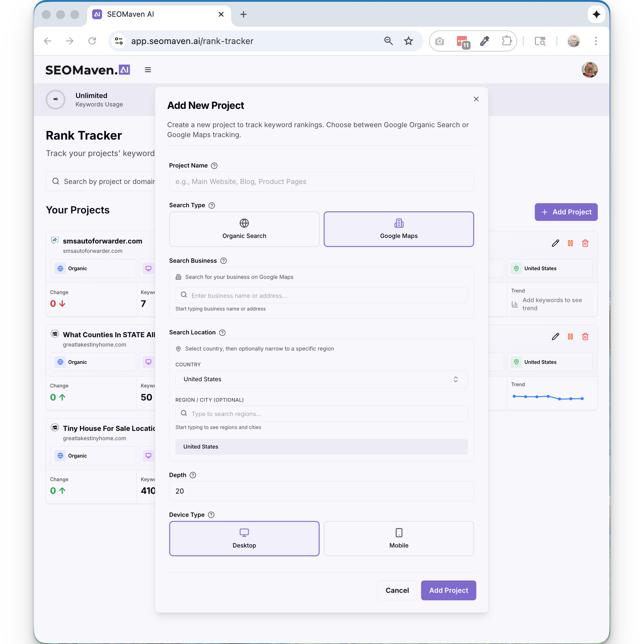Delete the smsautoforwarder.com project via trash icon
The image size is (644, 644).
(585, 243)
